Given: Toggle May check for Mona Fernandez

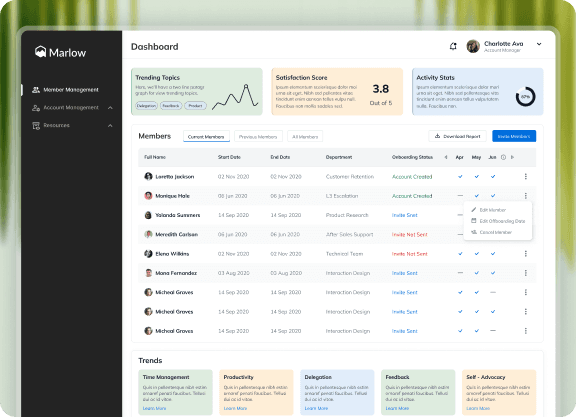Looking at the screenshot, I should tap(476, 273).
